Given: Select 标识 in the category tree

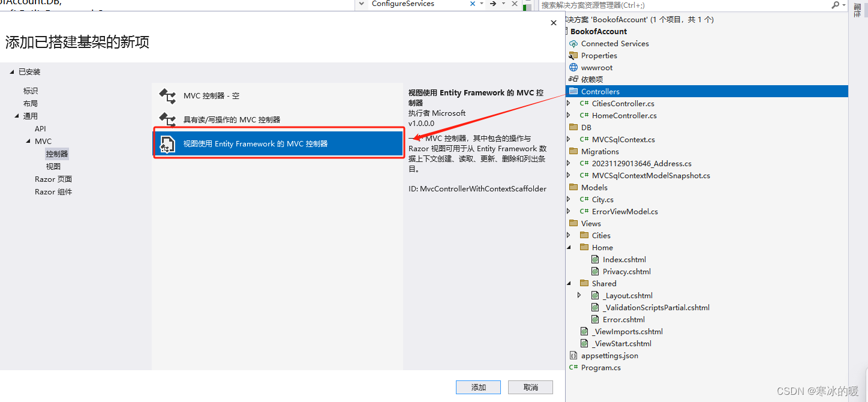Looking at the screenshot, I should [31, 91].
